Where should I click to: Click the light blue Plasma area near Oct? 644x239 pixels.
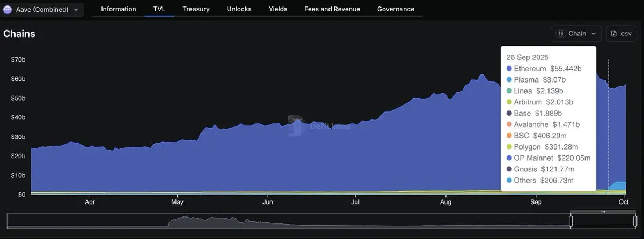pos(620,186)
